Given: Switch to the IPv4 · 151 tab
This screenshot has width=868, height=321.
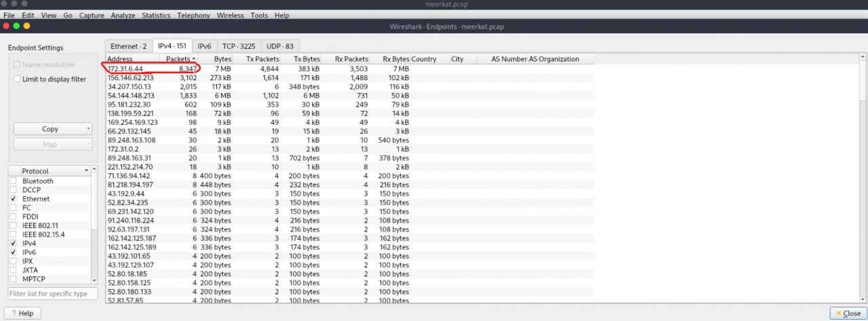Looking at the screenshot, I should pos(172,45).
